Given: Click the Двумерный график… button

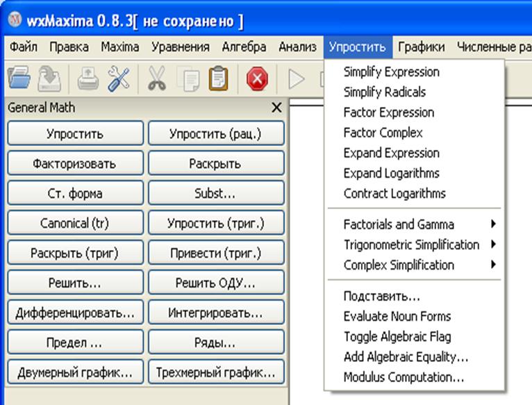Looking at the screenshot, I should click(x=75, y=372).
